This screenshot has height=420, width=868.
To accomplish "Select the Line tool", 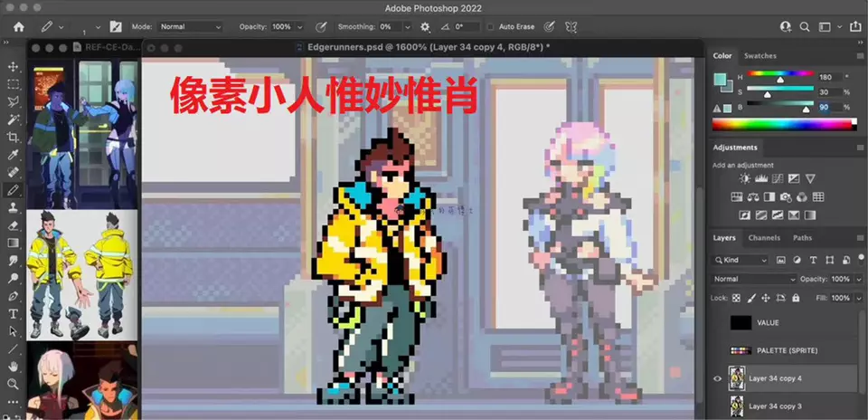I will (13, 348).
